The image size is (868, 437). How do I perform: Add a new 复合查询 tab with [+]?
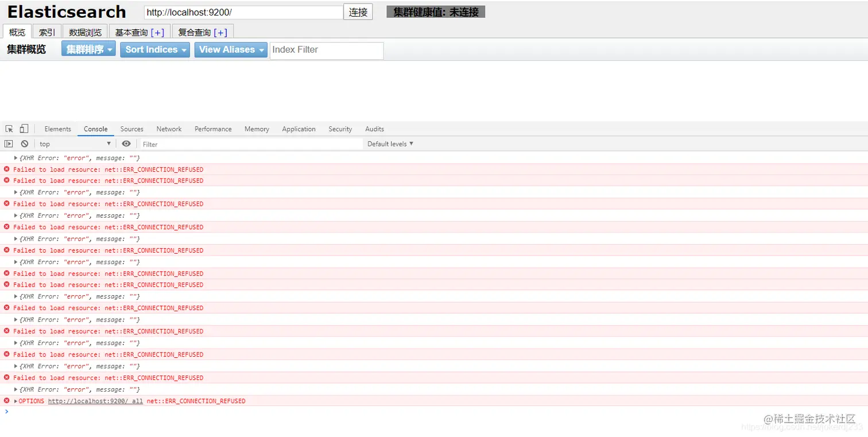pos(220,33)
